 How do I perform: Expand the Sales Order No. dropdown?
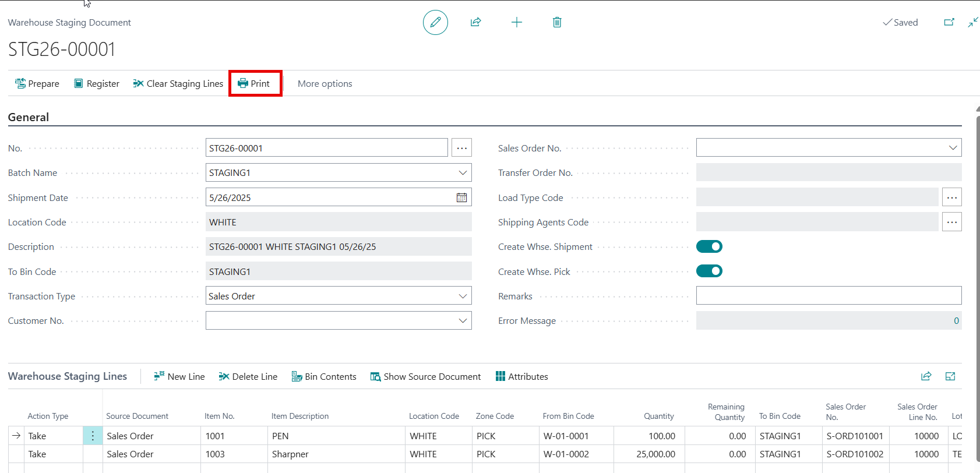[953, 148]
